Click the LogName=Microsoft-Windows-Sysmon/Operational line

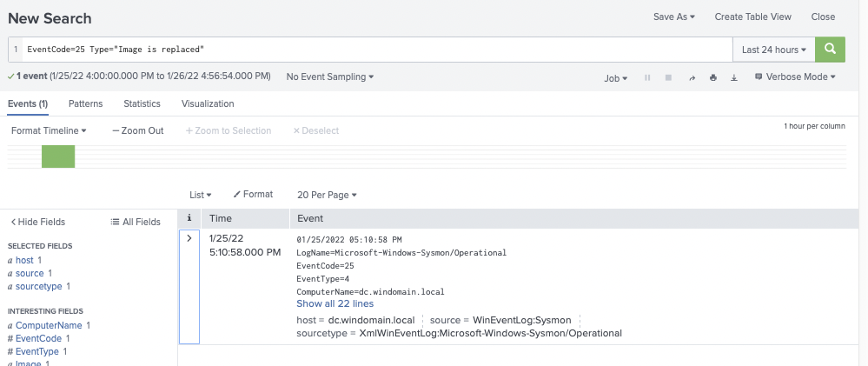tap(401, 252)
